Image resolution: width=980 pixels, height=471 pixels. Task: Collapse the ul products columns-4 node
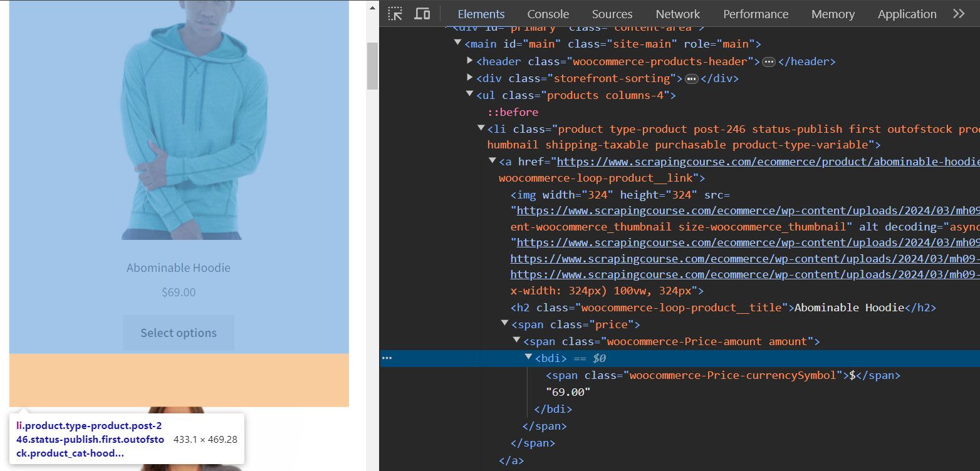(x=469, y=95)
